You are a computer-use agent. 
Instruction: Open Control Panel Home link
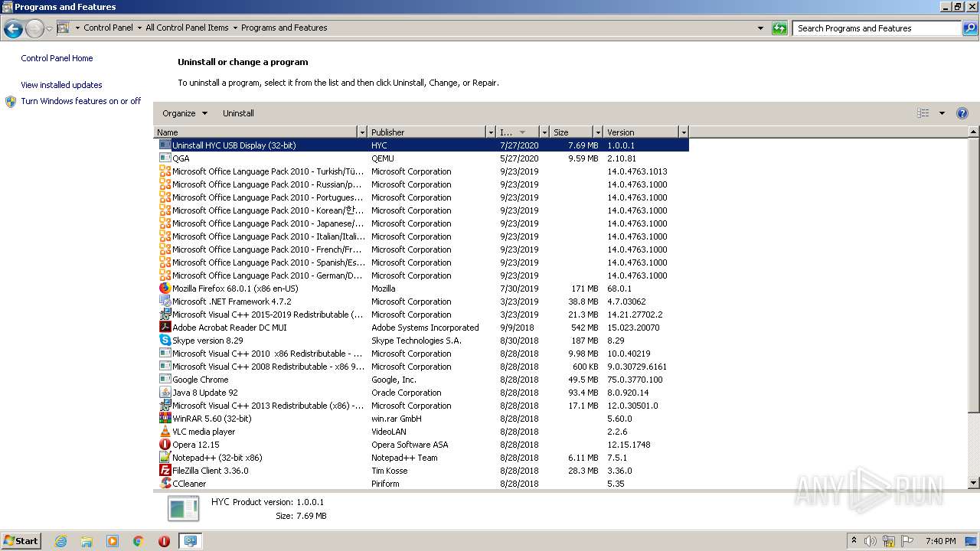coord(57,58)
